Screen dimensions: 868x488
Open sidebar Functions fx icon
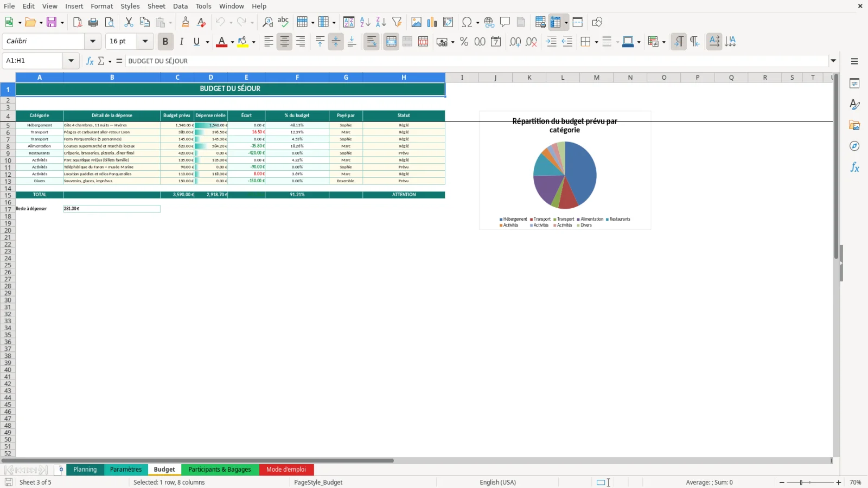click(x=854, y=168)
